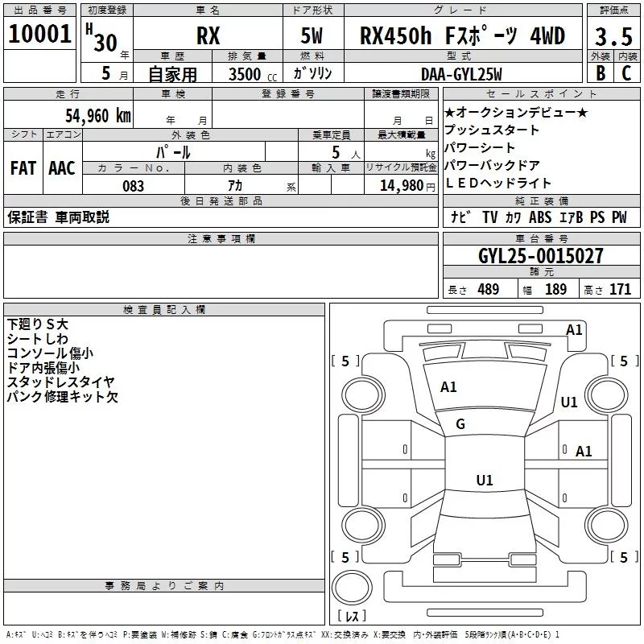Click the recycle deposit 14,980円
This screenshot has width=644, height=644.
[x=407, y=186]
